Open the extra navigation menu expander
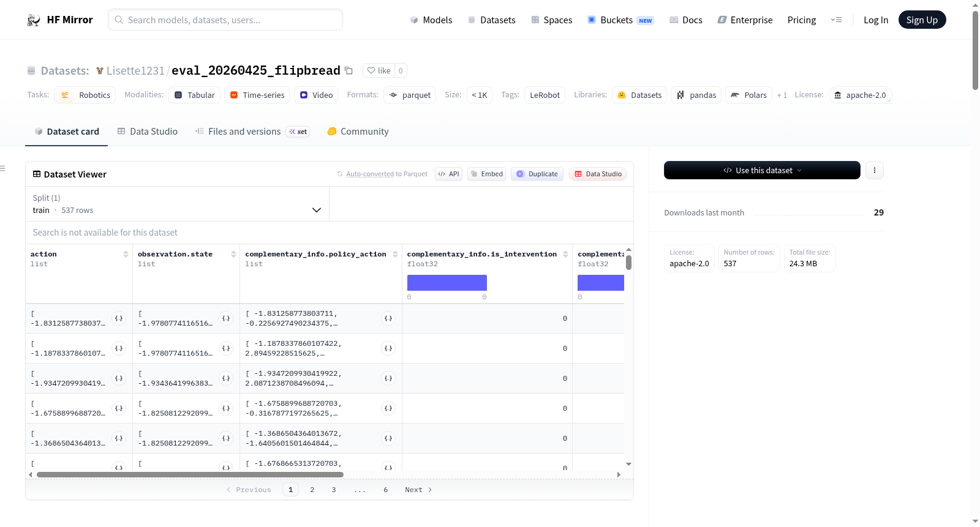Image resolution: width=980 pixels, height=527 pixels. point(836,20)
